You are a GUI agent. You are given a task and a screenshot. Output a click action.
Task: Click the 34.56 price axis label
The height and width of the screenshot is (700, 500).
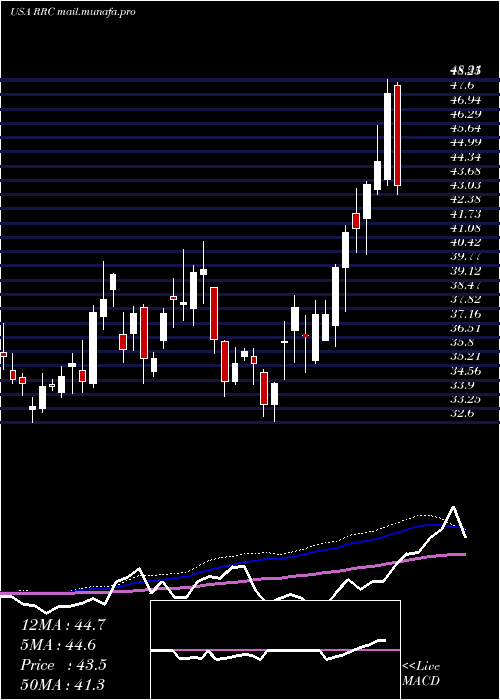click(465, 371)
